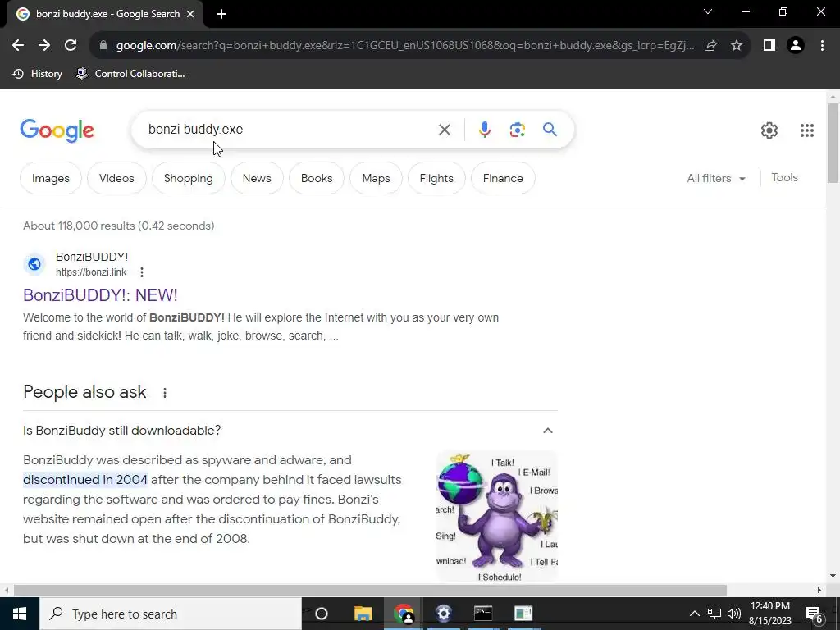Open BonziBUDDY!: NEW! result link
This screenshot has width=840, height=630.
click(100, 295)
